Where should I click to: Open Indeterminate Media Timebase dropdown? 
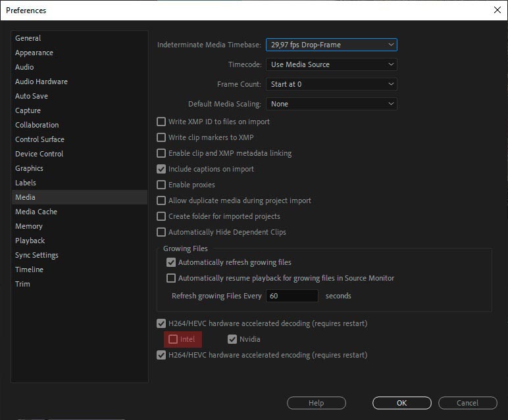pyautogui.click(x=332, y=45)
